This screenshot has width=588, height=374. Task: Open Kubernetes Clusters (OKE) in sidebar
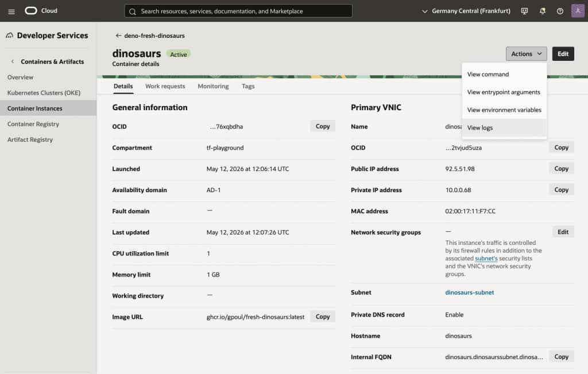tap(44, 92)
